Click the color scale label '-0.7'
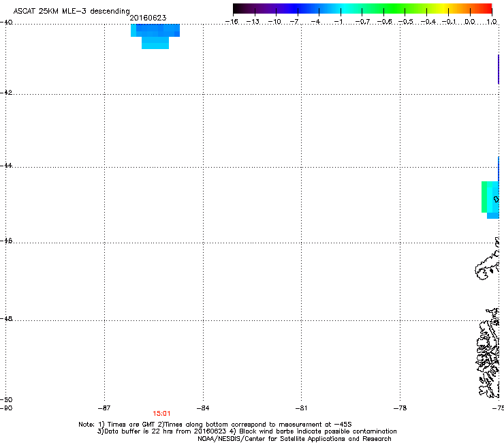Screen dimensions: 504x443 click(x=362, y=22)
